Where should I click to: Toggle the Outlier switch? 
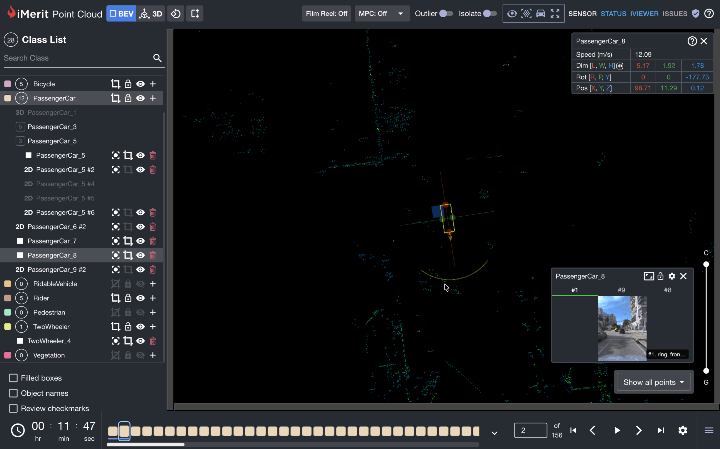[446, 14]
